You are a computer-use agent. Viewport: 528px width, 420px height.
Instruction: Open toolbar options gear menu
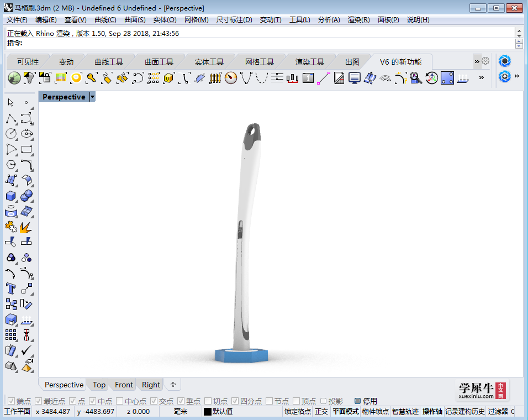[x=485, y=61]
